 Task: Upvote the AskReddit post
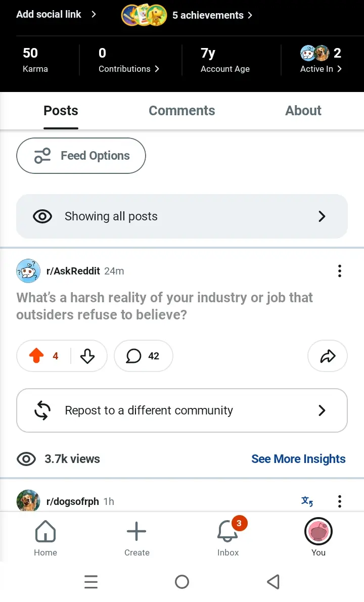click(36, 355)
